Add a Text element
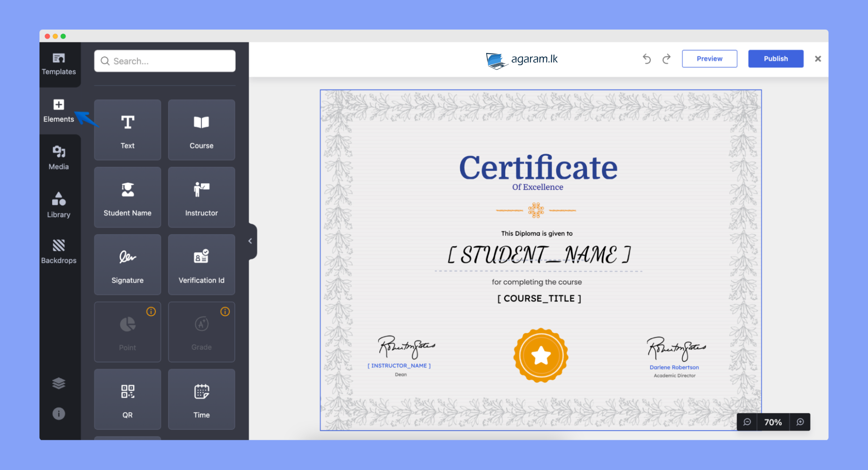The image size is (868, 470). click(128, 130)
